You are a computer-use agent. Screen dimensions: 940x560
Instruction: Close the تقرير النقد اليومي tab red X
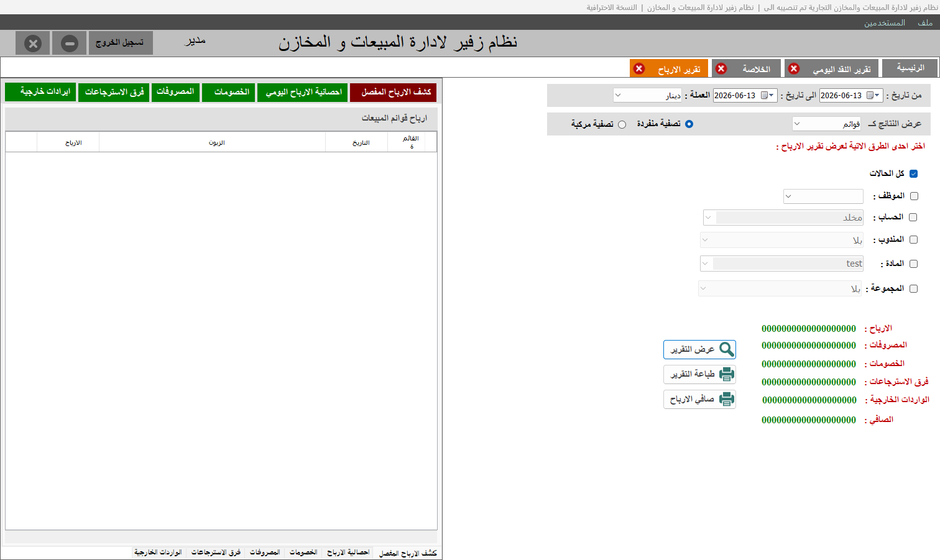point(794,68)
